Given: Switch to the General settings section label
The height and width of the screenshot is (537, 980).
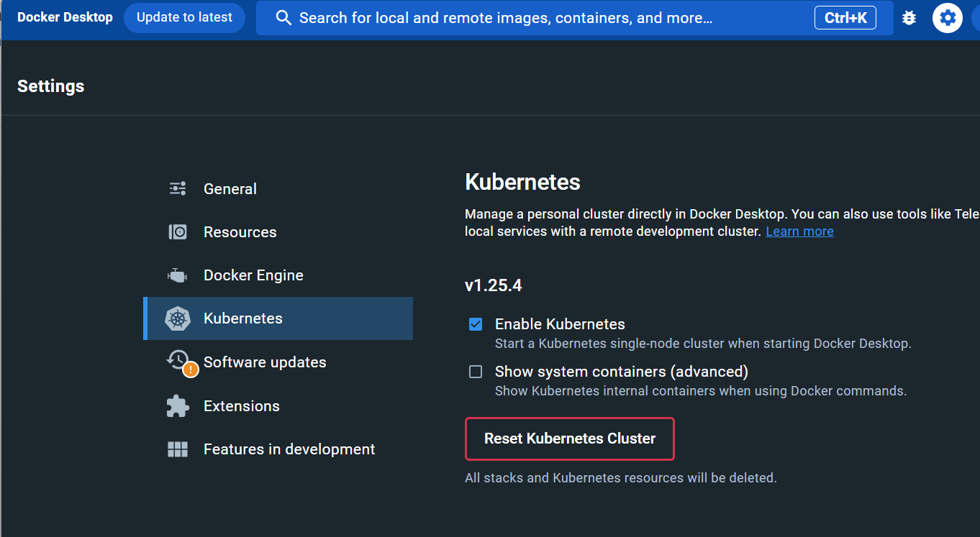Looking at the screenshot, I should click(230, 189).
